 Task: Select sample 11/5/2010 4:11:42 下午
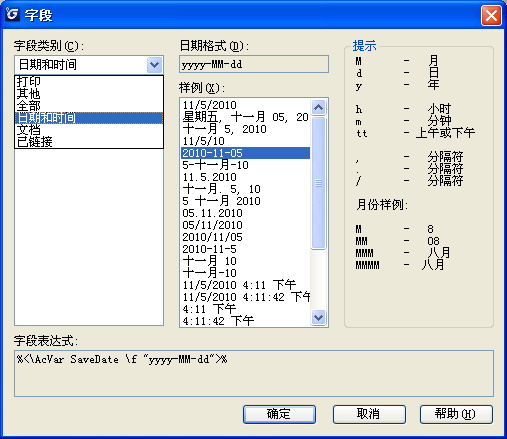pos(246,297)
